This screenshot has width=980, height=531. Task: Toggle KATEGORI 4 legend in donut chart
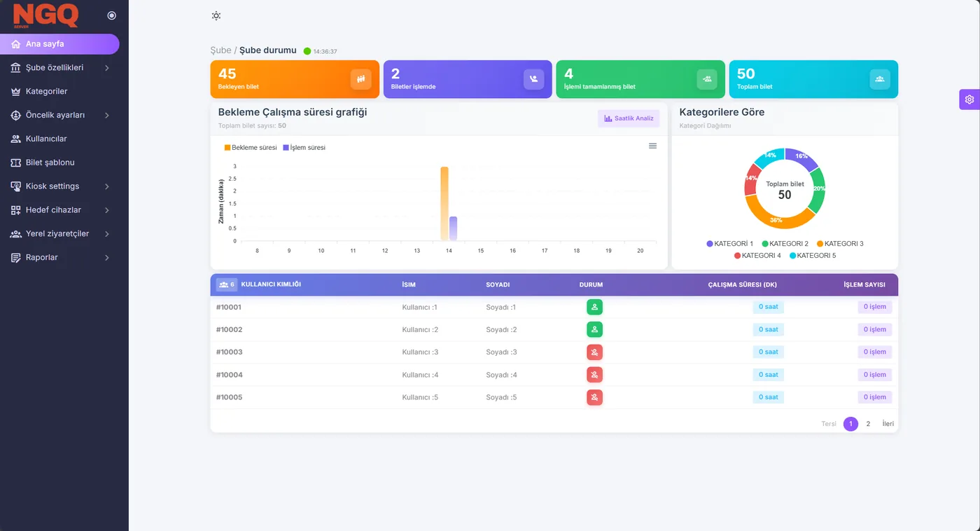[757, 256]
